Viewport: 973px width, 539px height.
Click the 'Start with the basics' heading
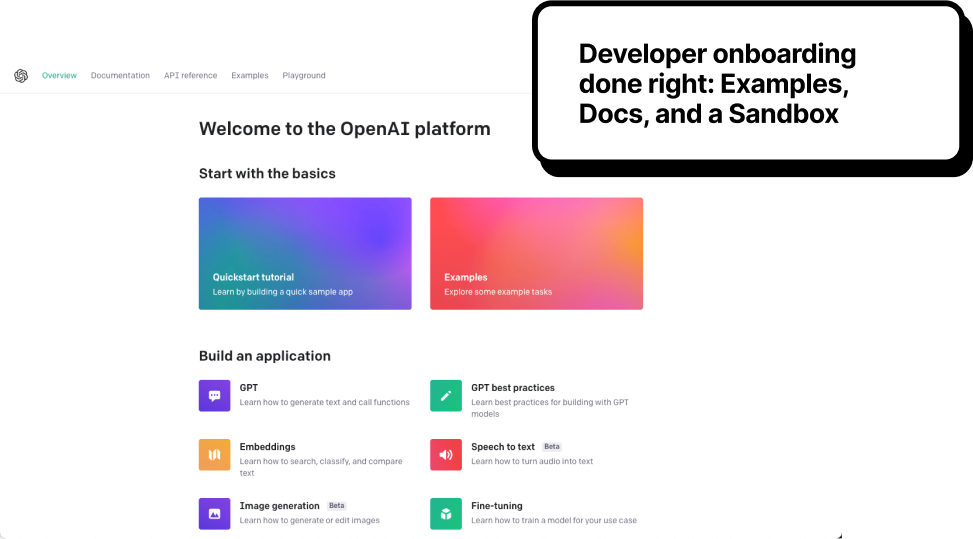click(x=267, y=174)
